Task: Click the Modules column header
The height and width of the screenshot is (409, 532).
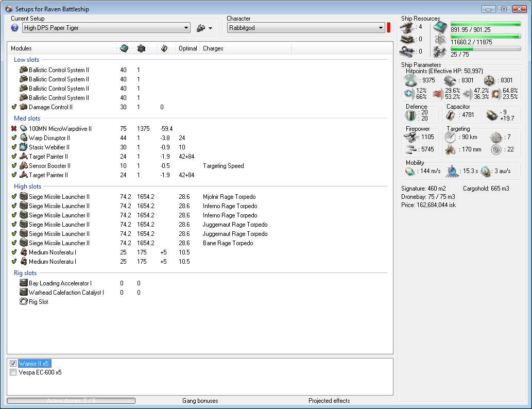Action: (21, 48)
